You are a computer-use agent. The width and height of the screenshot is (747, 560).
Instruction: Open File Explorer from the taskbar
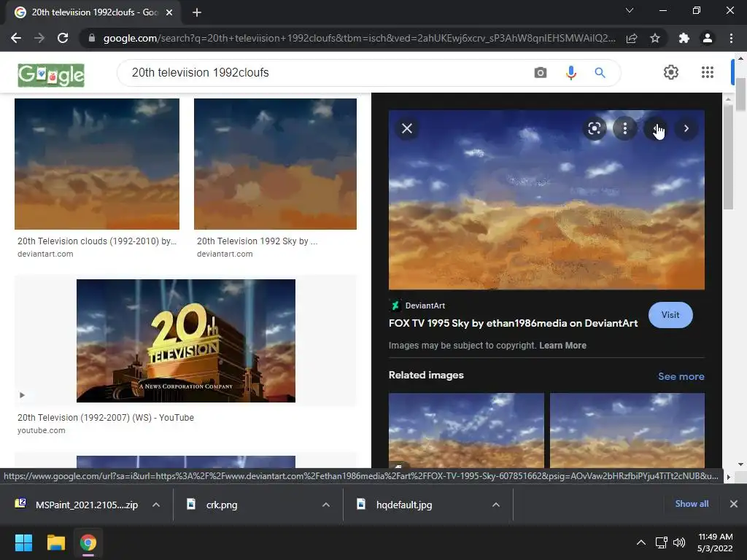click(55, 542)
